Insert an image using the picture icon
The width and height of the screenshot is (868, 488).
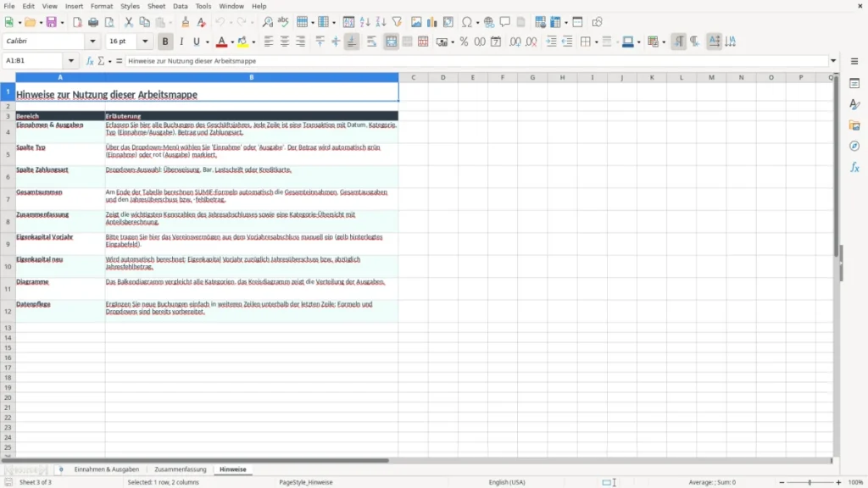point(416,22)
